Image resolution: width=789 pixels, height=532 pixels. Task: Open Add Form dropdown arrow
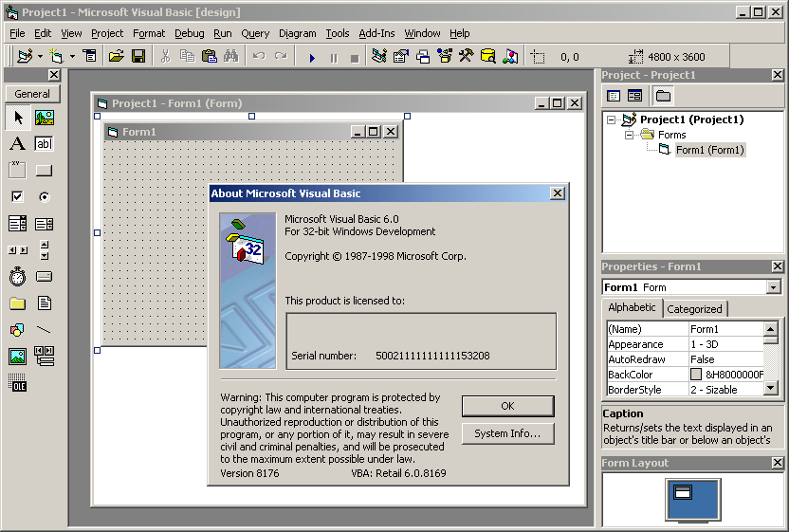(x=72, y=56)
